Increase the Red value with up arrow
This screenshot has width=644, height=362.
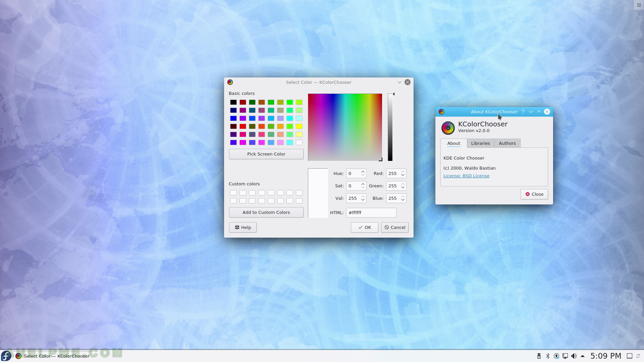403,171
